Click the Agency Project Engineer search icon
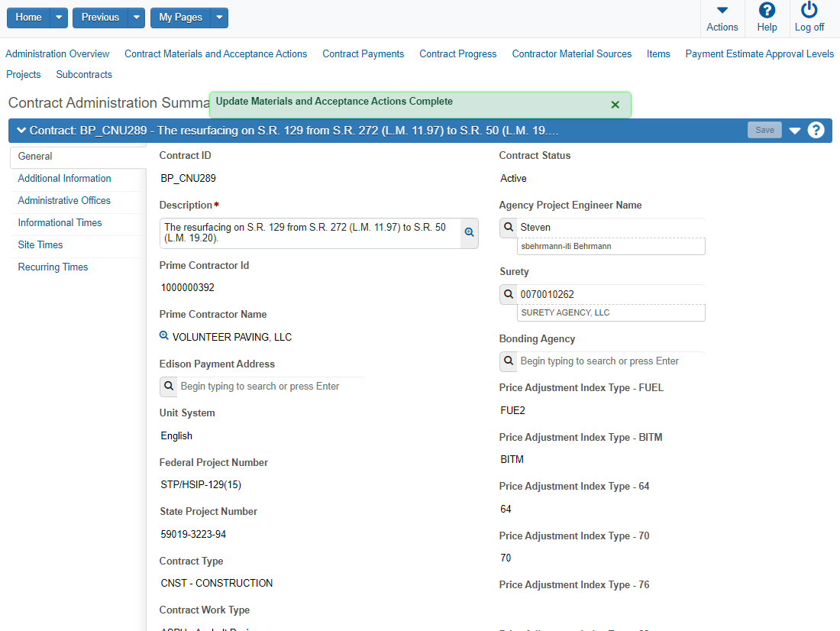 509,227
